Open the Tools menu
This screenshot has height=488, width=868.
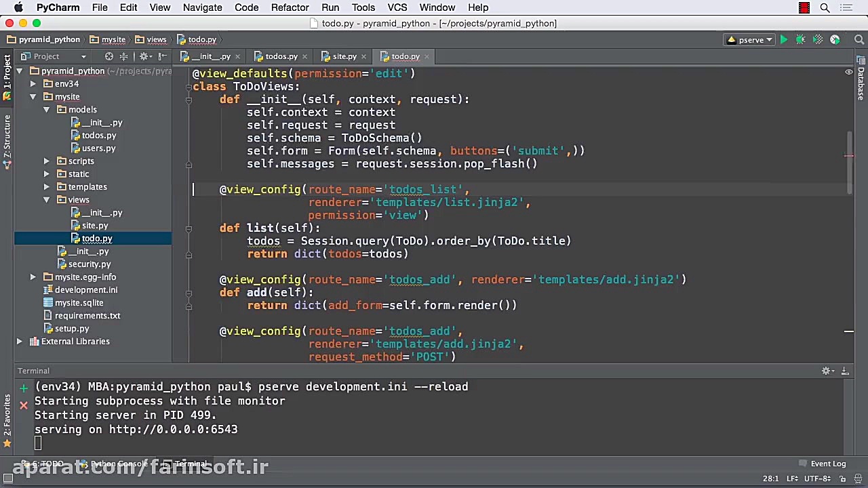coord(363,7)
